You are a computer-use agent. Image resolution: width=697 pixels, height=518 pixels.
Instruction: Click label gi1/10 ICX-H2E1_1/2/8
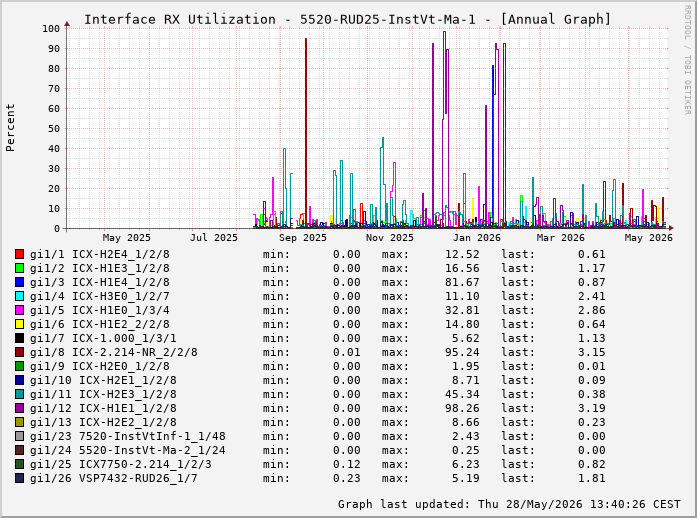[103, 380]
